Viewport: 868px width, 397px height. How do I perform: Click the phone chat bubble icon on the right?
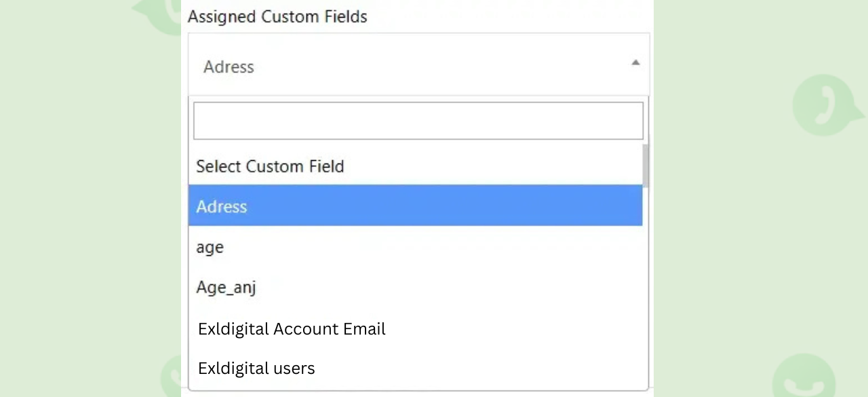click(x=827, y=105)
